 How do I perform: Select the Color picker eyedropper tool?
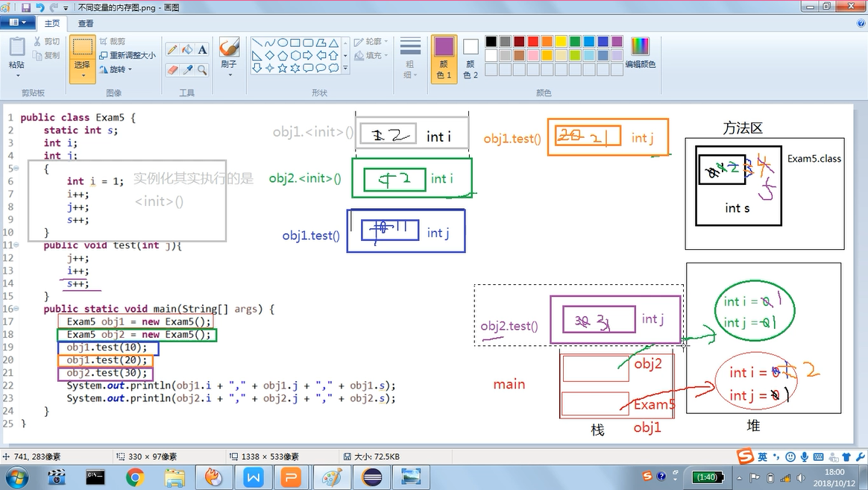[x=187, y=70]
